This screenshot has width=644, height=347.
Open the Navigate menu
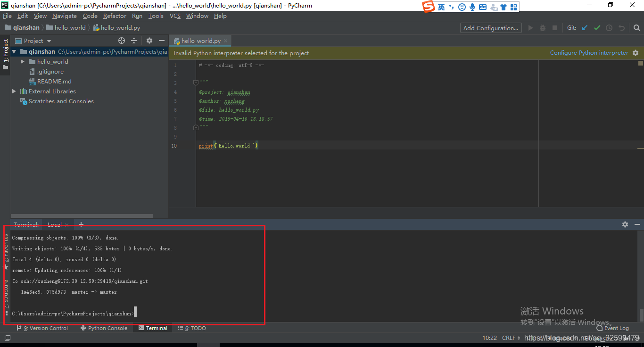[x=65, y=16]
